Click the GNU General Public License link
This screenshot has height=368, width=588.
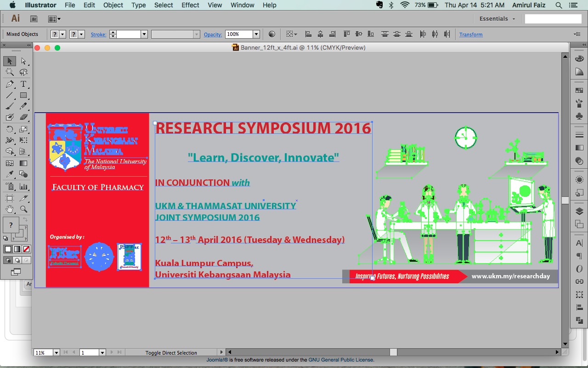[x=341, y=360]
